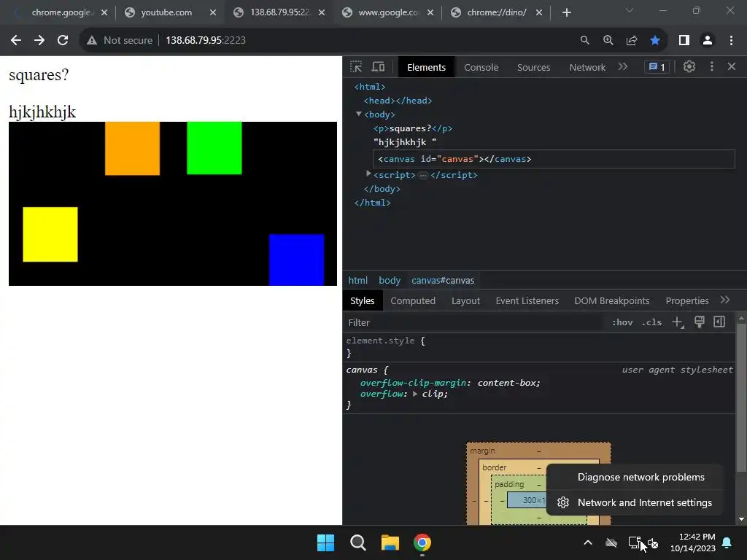
Task: Open the Windows Start menu
Action: [x=326, y=542]
